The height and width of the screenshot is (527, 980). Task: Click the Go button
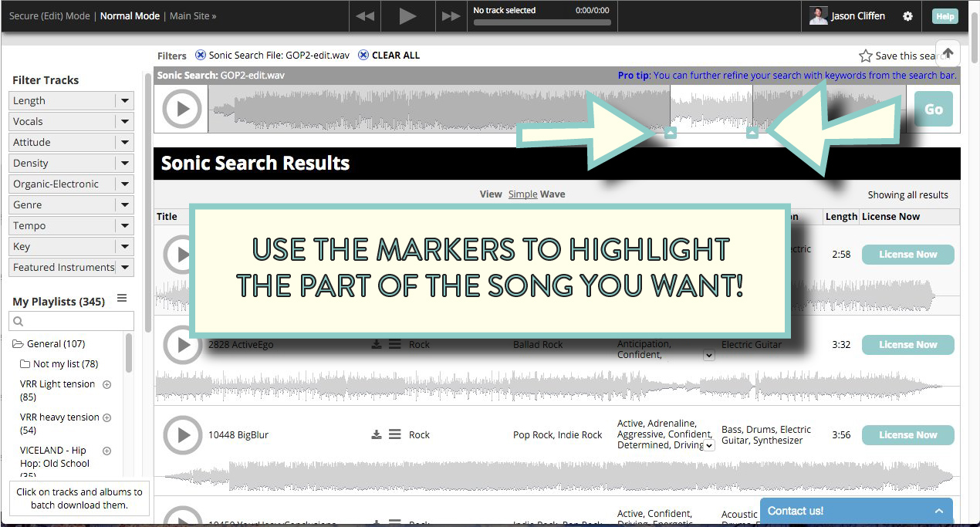(x=934, y=109)
